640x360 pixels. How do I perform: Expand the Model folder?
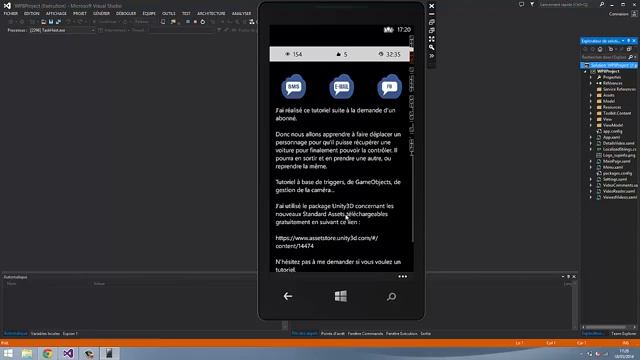point(591,101)
